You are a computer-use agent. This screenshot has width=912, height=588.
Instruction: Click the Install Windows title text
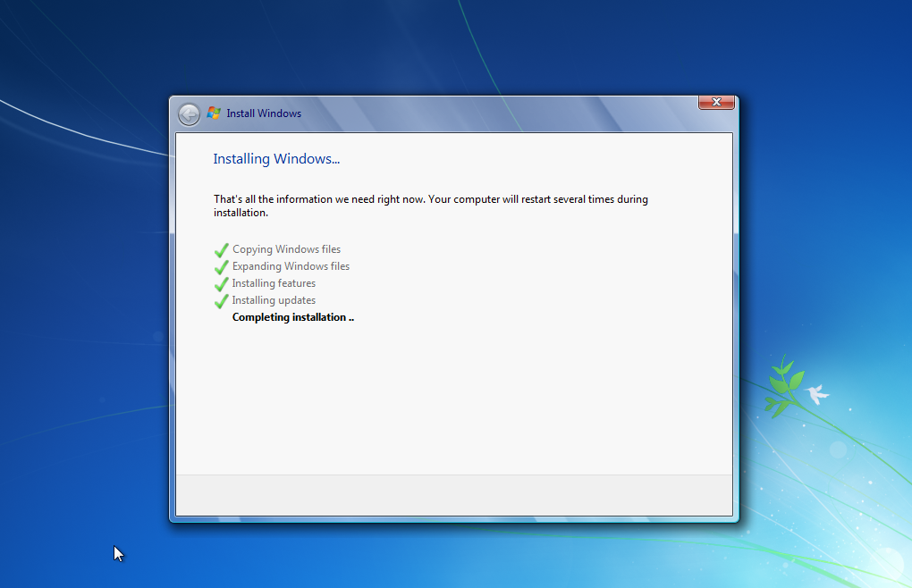(x=264, y=113)
